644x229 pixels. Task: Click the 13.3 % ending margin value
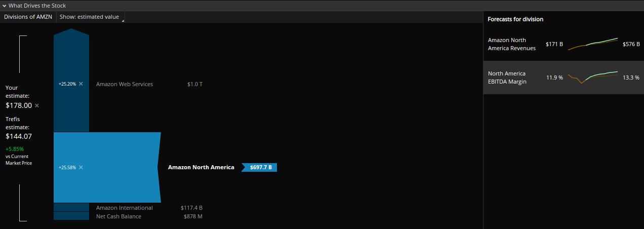631,78
